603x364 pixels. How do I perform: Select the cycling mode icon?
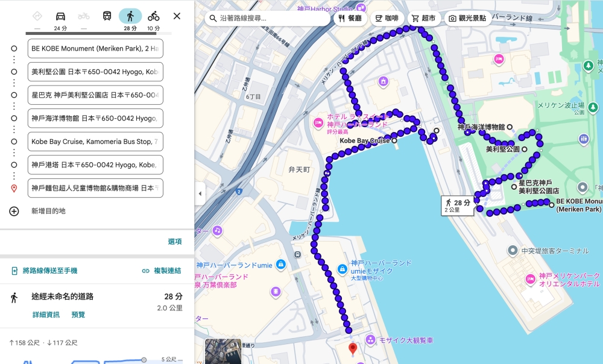[153, 15]
